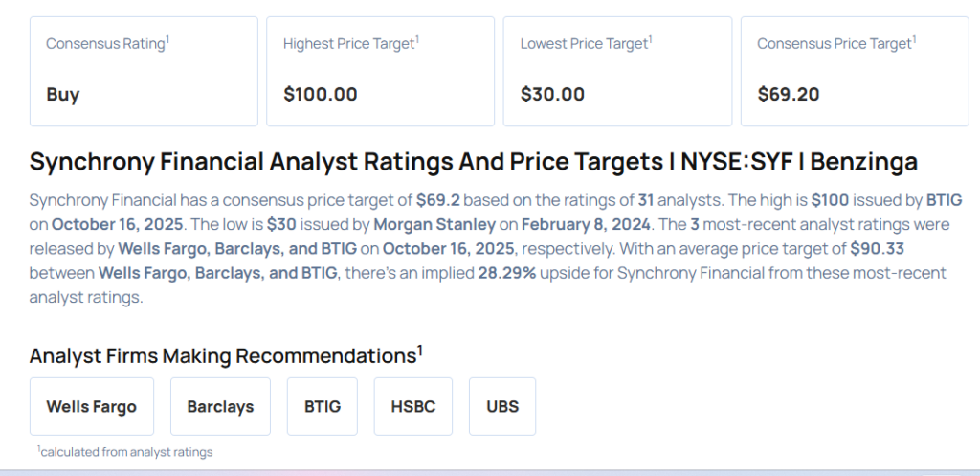Image resolution: width=980 pixels, height=476 pixels.
Task: Select the $69.20 consensus price target value
Action: (x=789, y=94)
